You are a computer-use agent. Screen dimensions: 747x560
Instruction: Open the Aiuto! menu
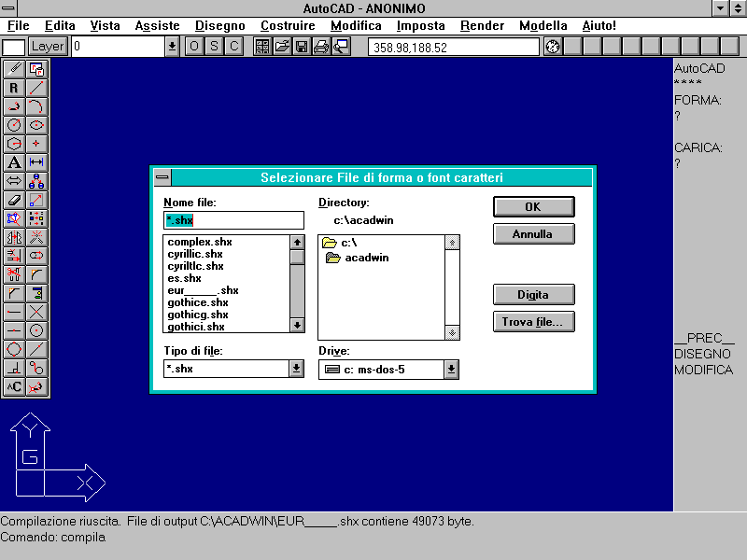click(x=599, y=26)
